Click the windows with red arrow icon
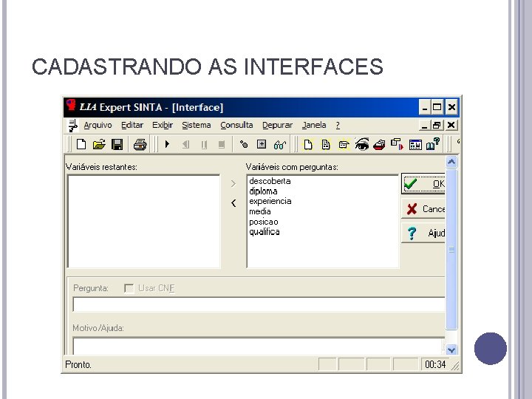Image resolution: width=532 pixels, height=399 pixels. pyautogui.click(x=397, y=144)
